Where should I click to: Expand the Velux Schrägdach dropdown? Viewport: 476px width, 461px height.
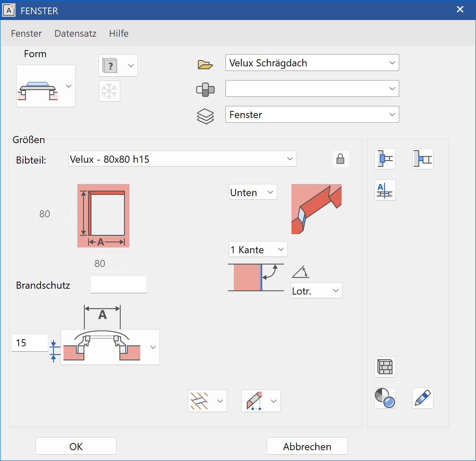pyautogui.click(x=312, y=63)
